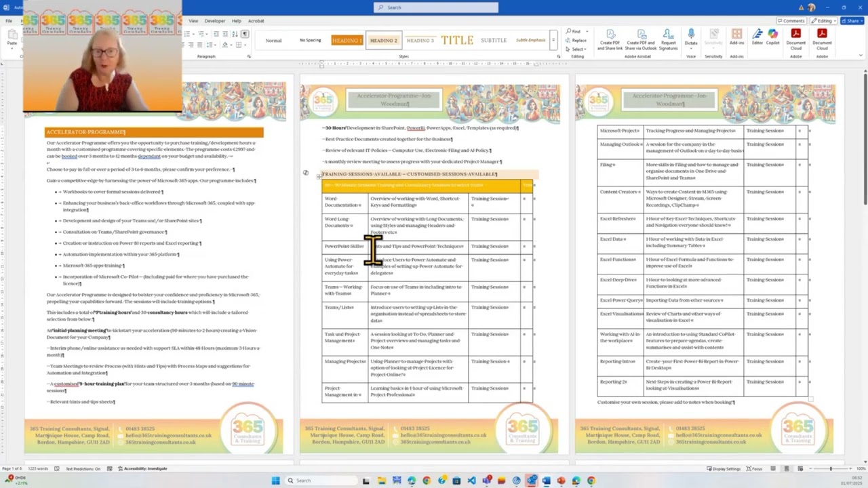Click Replace in the Editing group
The width and height of the screenshot is (868, 488).
pyautogui.click(x=576, y=40)
